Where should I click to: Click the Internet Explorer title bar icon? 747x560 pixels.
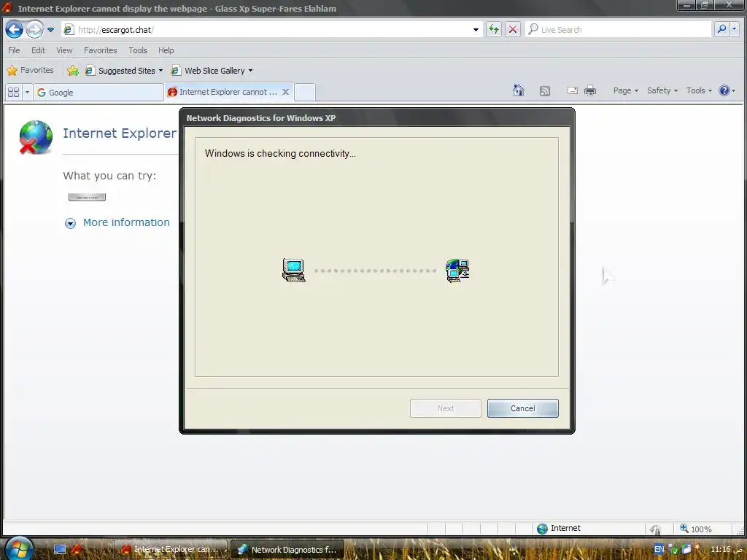pyautogui.click(x=7, y=7)
